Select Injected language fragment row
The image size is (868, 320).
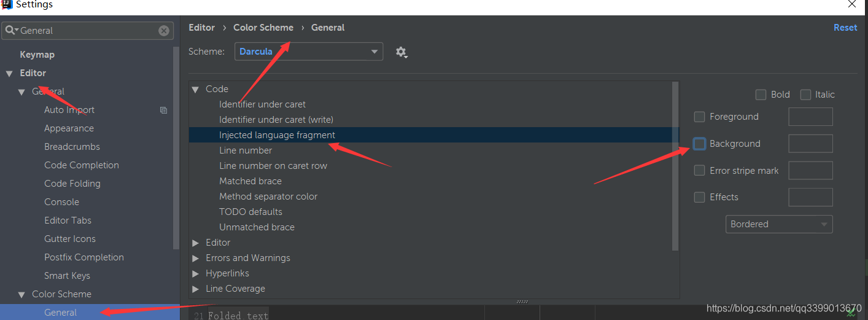434,135
